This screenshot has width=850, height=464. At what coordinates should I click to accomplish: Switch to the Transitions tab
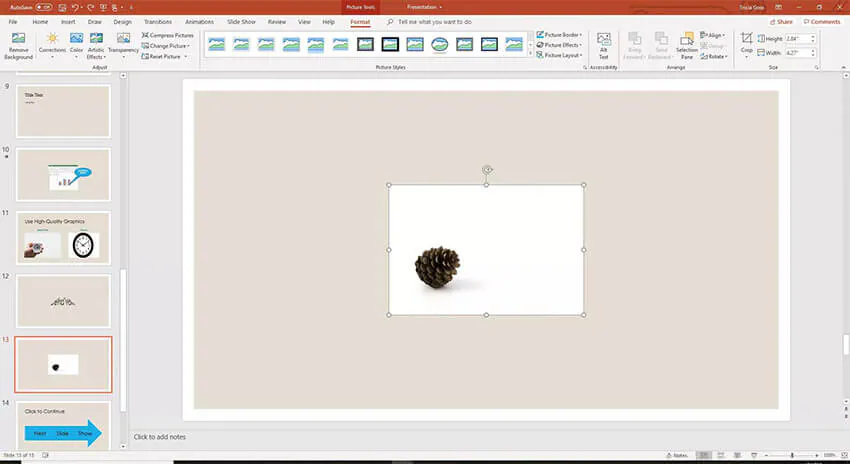coord(158,22)
